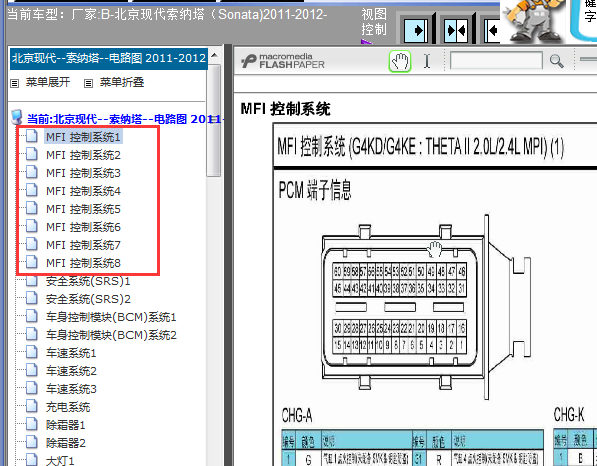Open MFI 控制系统6 in the tree
This screenshot has width=597, height=466.
click(83, 227)
